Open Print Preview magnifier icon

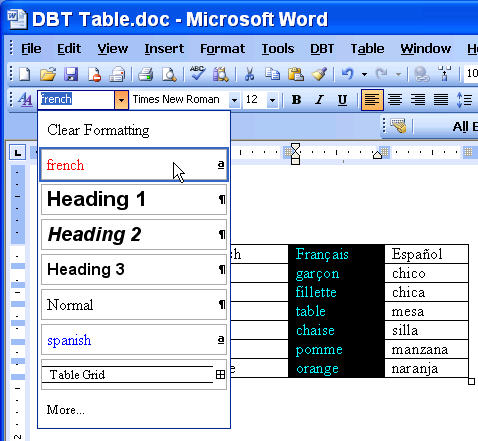pos(169,74)
